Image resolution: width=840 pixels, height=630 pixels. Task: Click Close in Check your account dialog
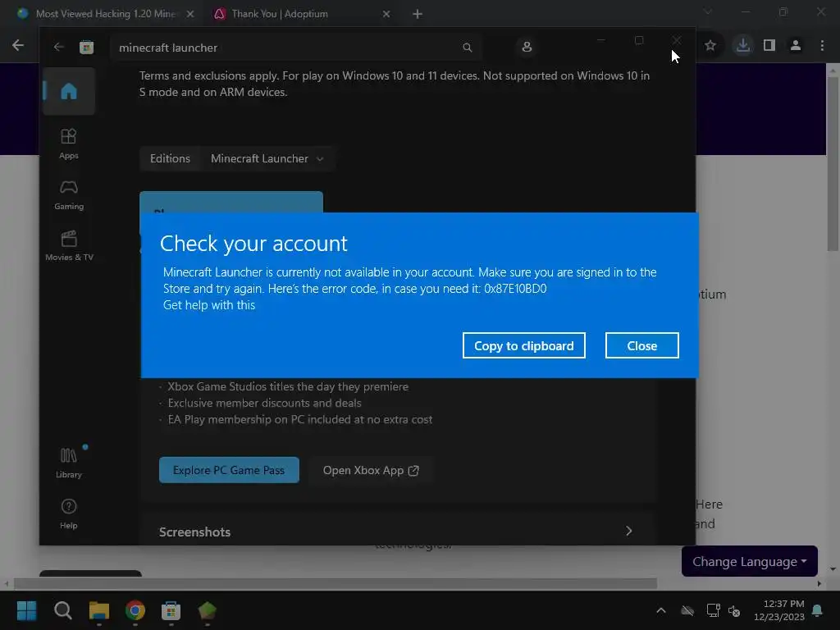point(641,345)
